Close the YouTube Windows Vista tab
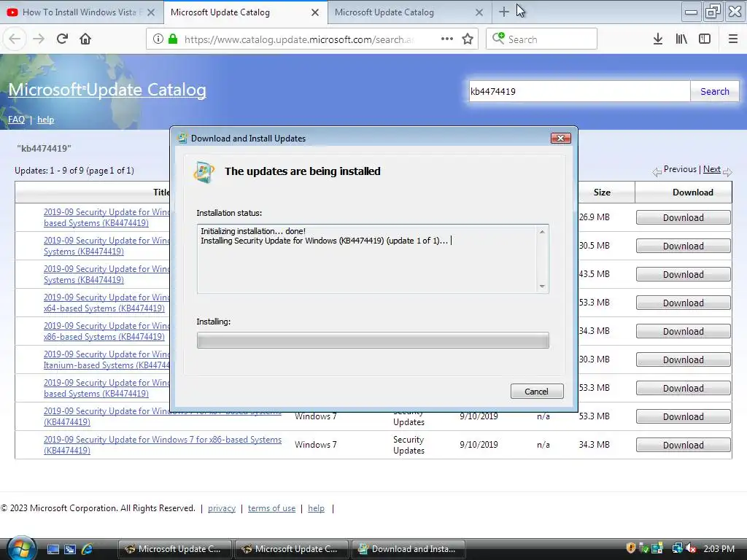 151,12
